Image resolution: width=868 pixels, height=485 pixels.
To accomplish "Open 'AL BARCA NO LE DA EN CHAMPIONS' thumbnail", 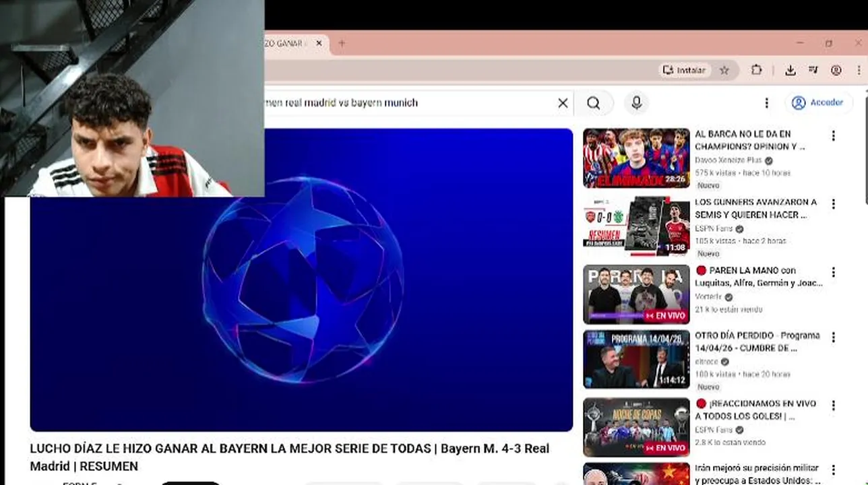I will tap(636, 158).
